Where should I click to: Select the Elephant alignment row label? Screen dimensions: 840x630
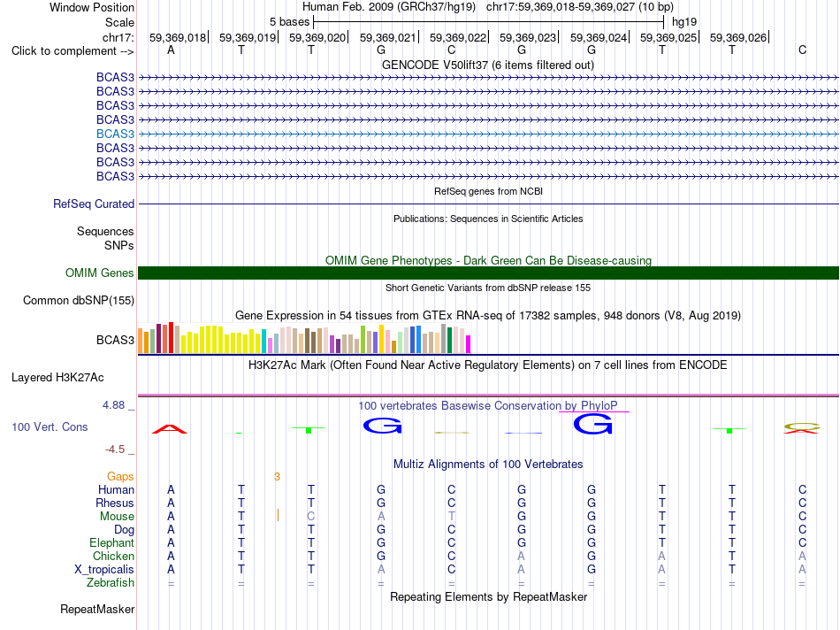(111, 542)
